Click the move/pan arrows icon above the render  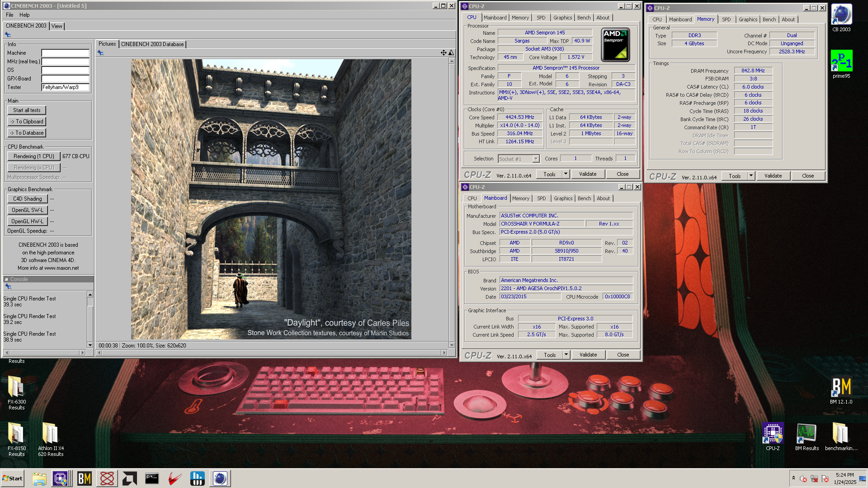point(443,53)
